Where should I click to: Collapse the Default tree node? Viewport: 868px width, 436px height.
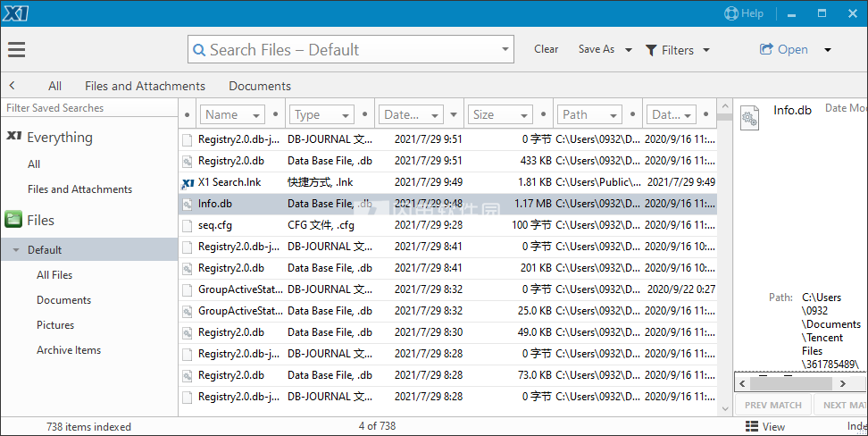pos(16,250)
